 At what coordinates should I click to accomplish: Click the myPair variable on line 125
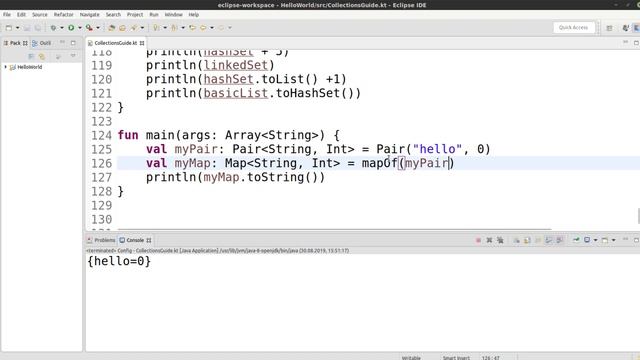coord(196,149)
